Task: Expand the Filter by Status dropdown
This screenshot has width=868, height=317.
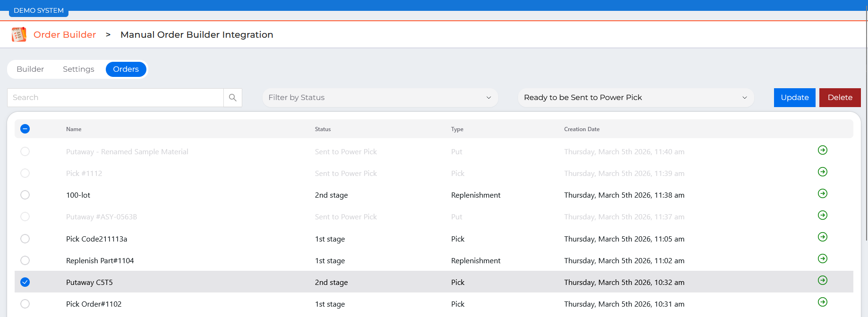Action: pos(380,98)
